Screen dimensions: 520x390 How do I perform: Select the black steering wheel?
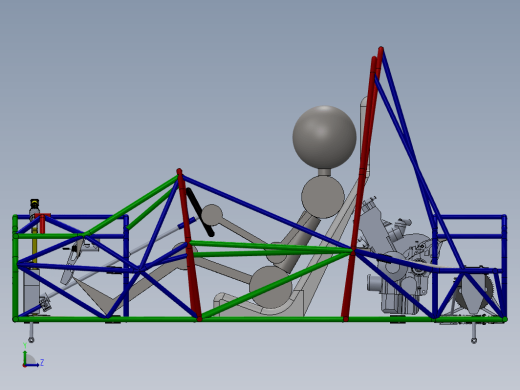(x=200, y=212)
